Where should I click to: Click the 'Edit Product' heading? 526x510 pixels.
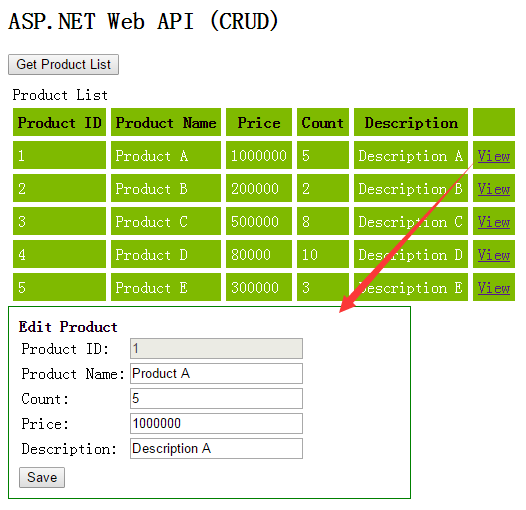click(x=68, y=327)
